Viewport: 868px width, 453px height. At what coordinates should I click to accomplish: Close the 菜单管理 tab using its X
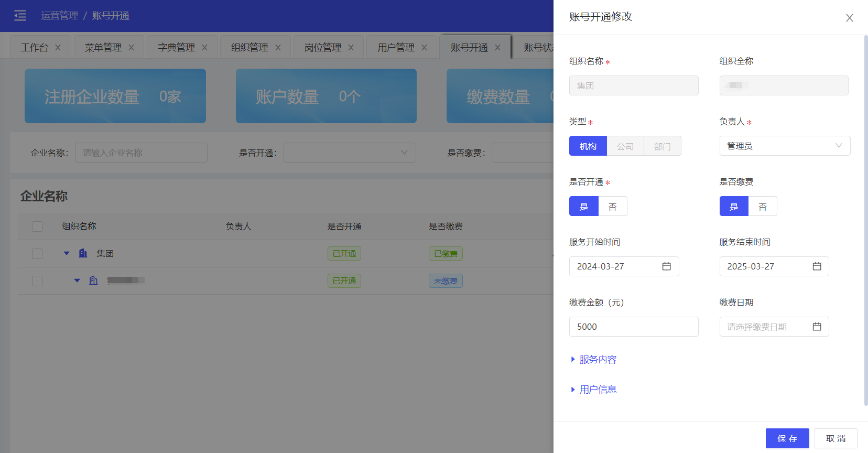(x=132, y=48)
